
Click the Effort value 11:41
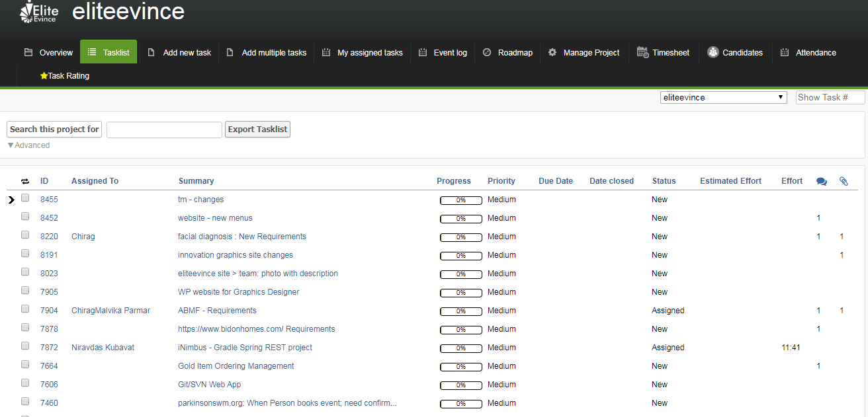(x=791, y=348)
